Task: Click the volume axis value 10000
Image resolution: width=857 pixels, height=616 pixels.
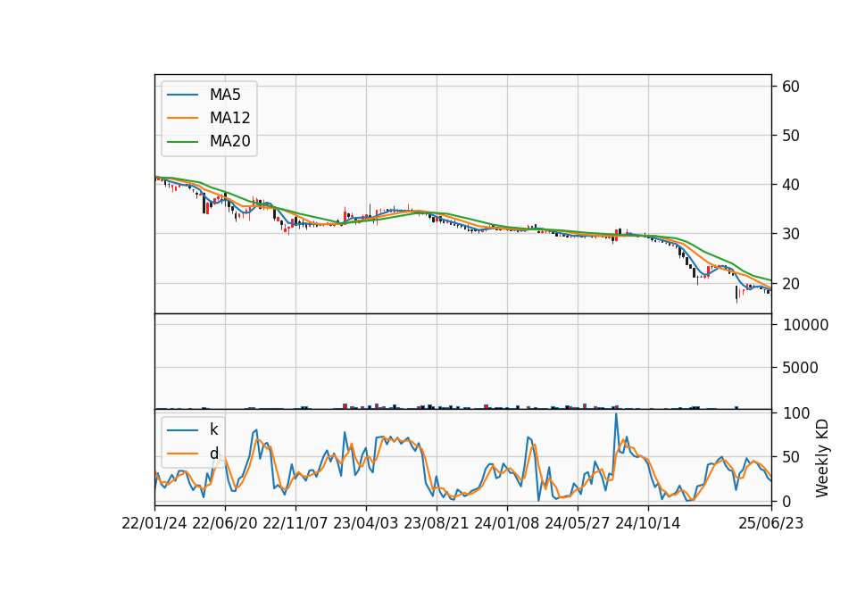Action: coord(805,325)
